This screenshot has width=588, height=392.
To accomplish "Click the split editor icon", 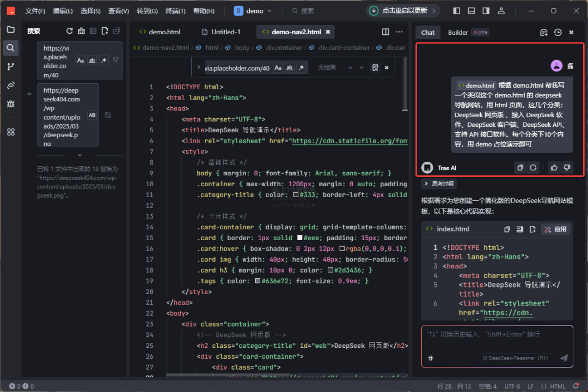I will [385, 32].
